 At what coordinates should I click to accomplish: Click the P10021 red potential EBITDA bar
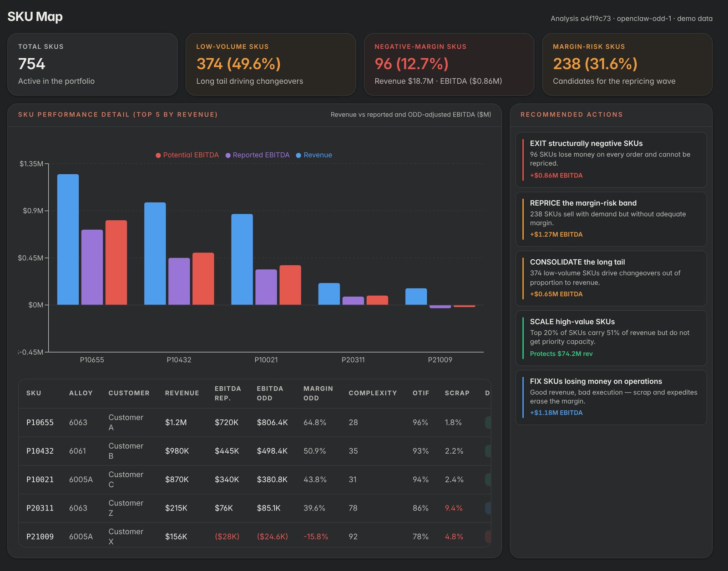click(290, 285)
